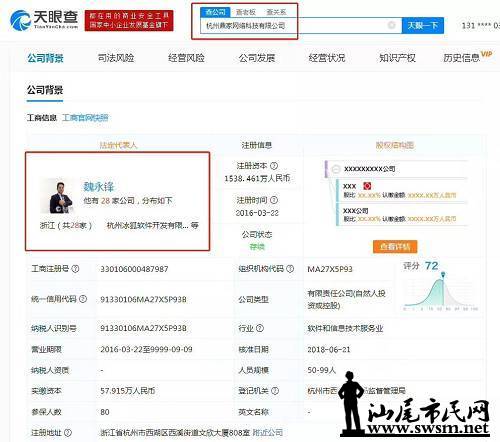Open the 工商官网快照 link

pyautogui.click(x=85, y=118)
